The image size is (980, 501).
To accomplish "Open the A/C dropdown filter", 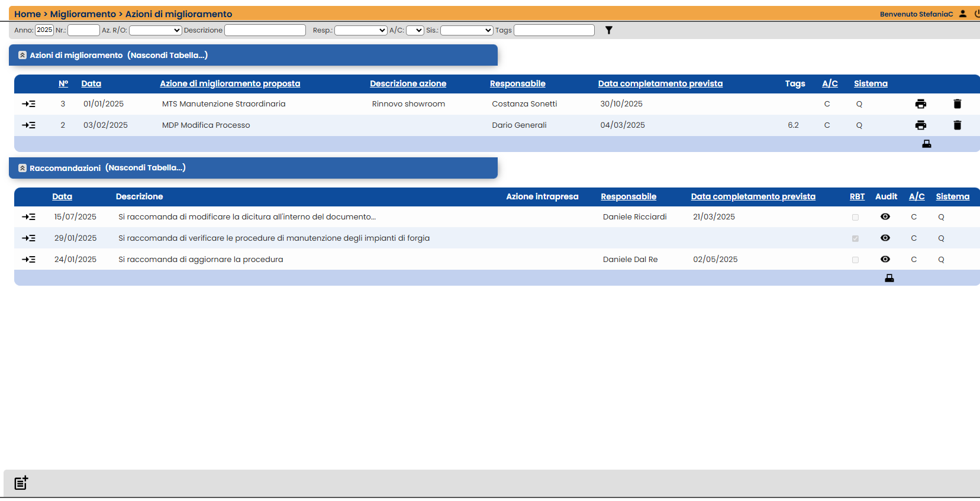I will tap(415, 30).
